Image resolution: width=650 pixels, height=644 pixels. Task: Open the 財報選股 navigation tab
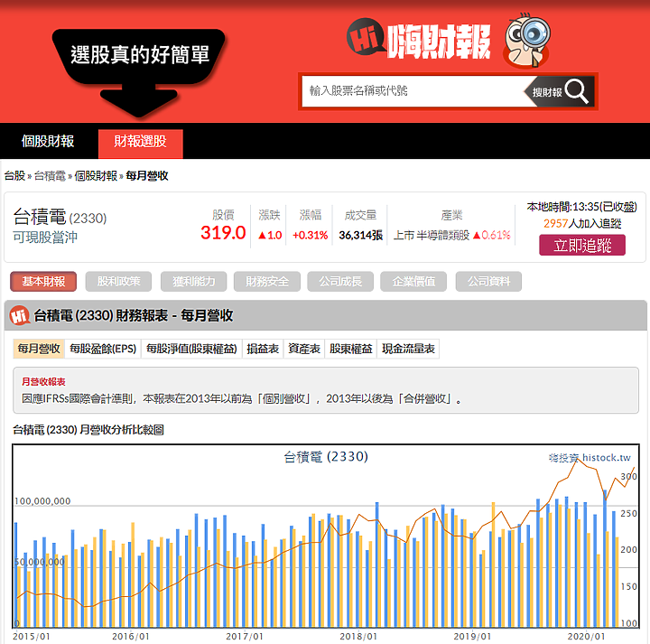tap(140, 144)
